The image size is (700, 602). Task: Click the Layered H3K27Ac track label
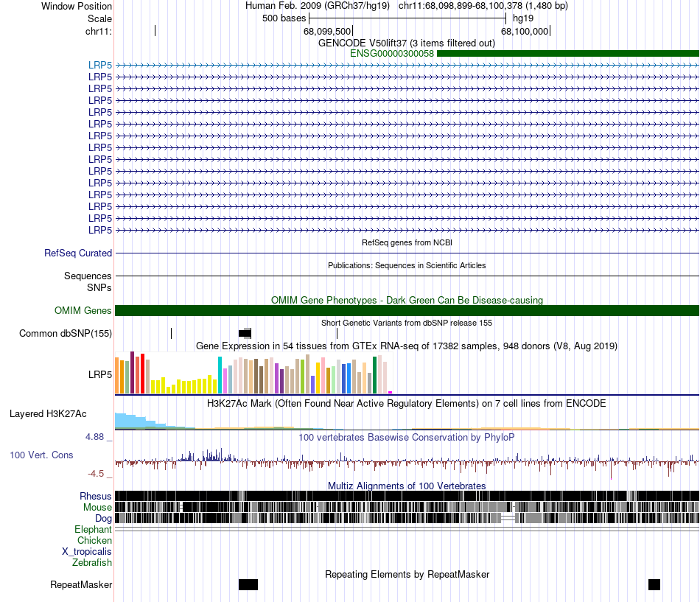[48, 414]
